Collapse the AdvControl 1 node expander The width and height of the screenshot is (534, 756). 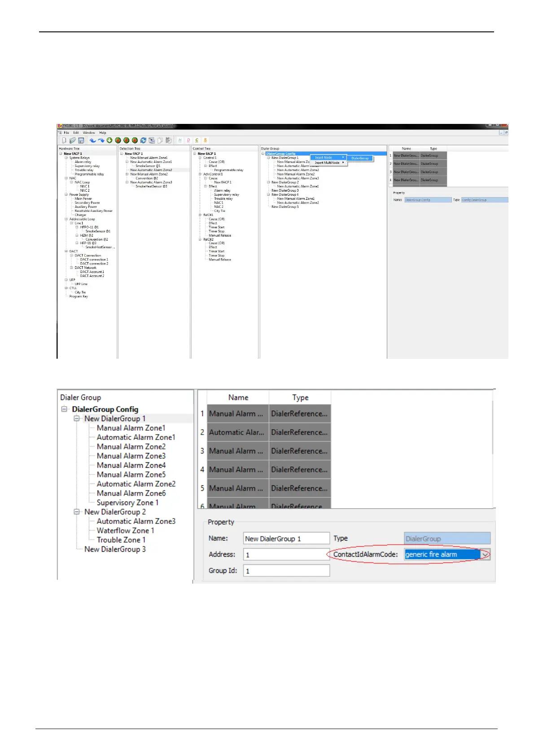(x=200, y=174)
